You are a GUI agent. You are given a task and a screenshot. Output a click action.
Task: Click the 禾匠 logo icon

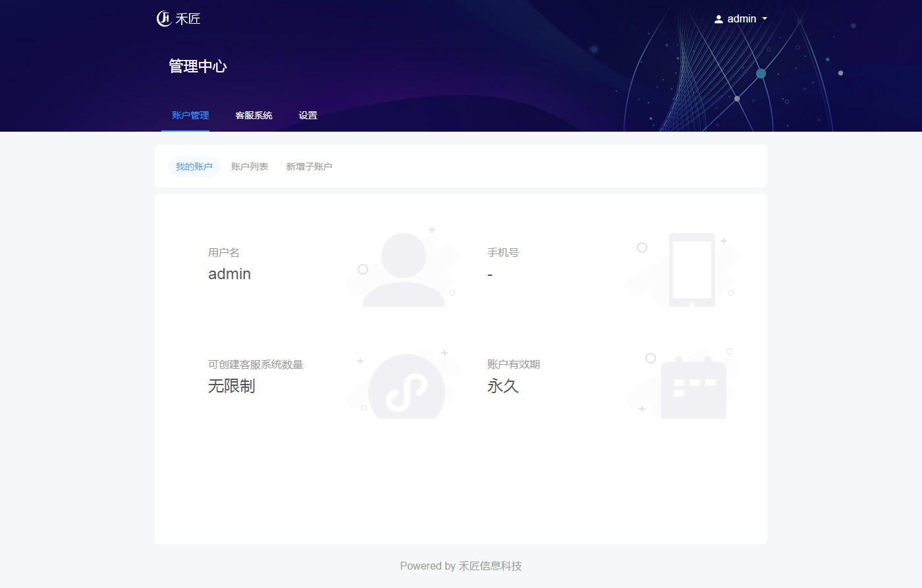point(164,18)
